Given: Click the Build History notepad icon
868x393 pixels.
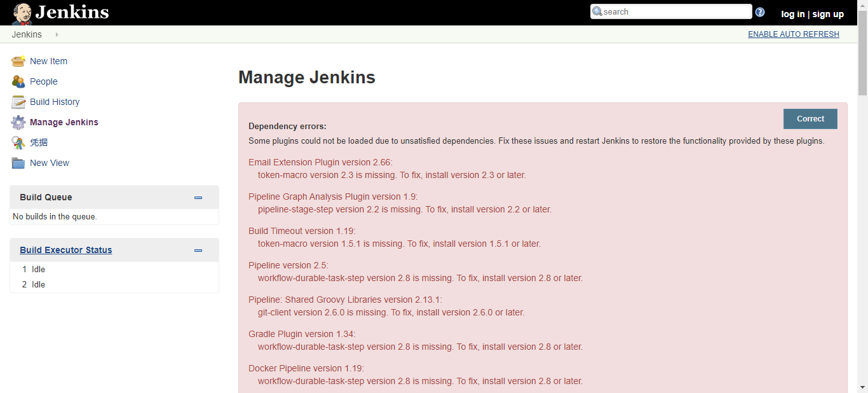Looking at the screenshot, I should [18, 102].
